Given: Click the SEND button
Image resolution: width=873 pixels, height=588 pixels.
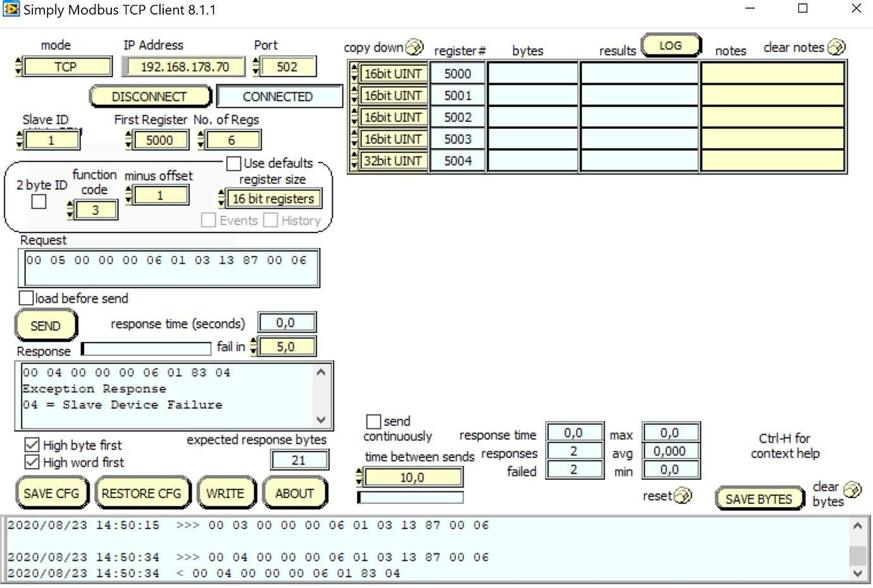Looking at the screenshot, I should click(45, 325).
